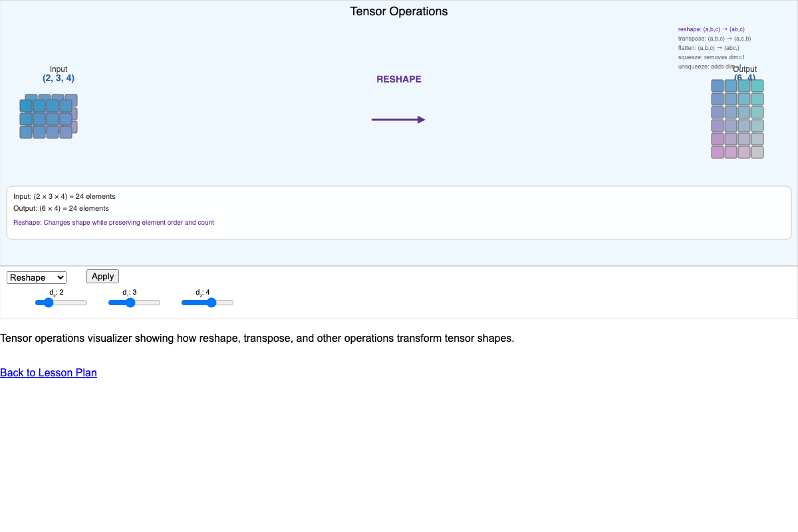Click the transpose legend entry

(x=714, y=39)
